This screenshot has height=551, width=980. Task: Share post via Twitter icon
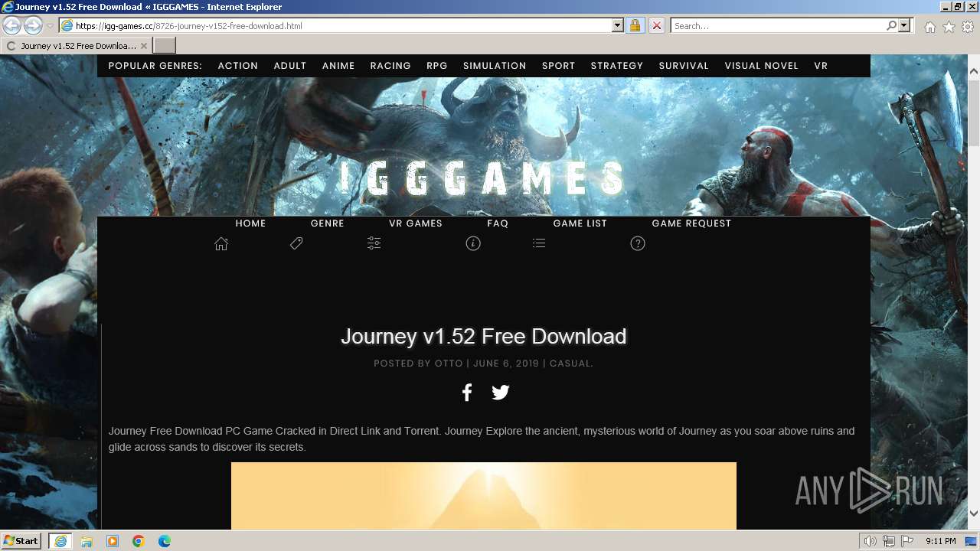point(501,393)
